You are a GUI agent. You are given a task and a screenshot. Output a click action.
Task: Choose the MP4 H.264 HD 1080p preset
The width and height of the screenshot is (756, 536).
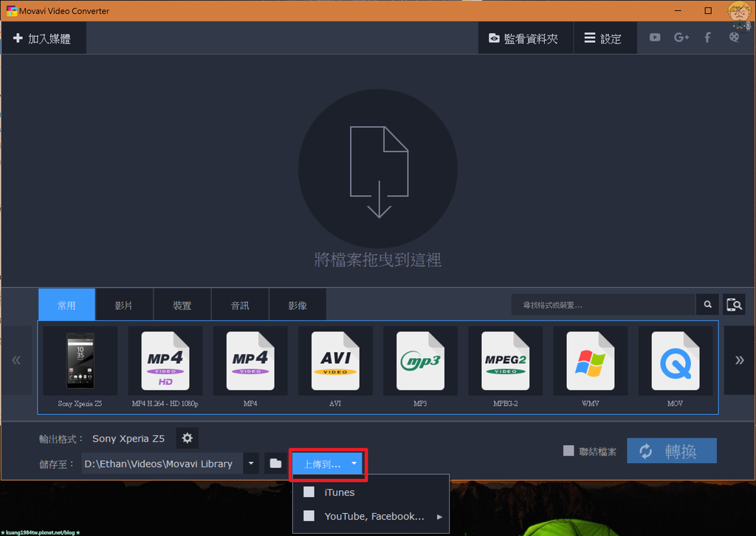click(165, 367)
